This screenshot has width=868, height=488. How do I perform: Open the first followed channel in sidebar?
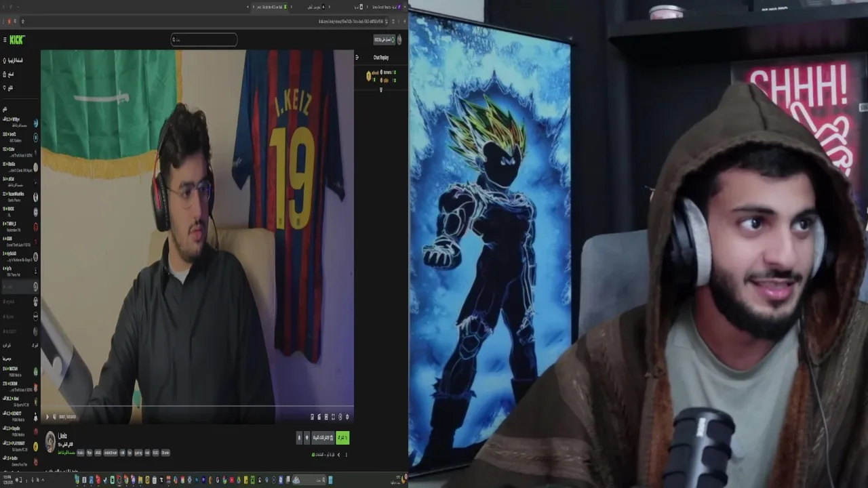tap(20, 122)
